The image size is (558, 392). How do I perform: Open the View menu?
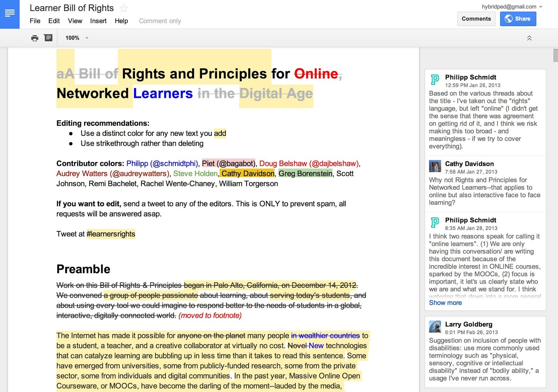pyautogui.click(x=75, y=21)
